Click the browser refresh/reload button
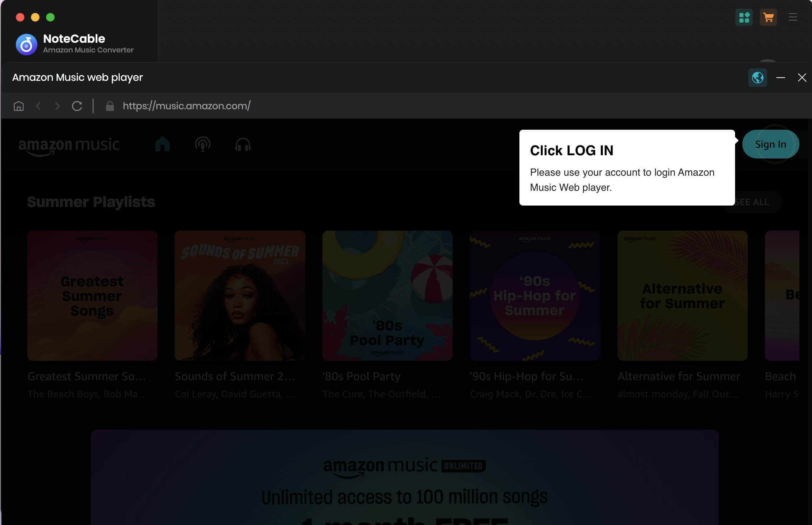Image resolution: width=812 pixels, height=525 pixels. (77, 106)
